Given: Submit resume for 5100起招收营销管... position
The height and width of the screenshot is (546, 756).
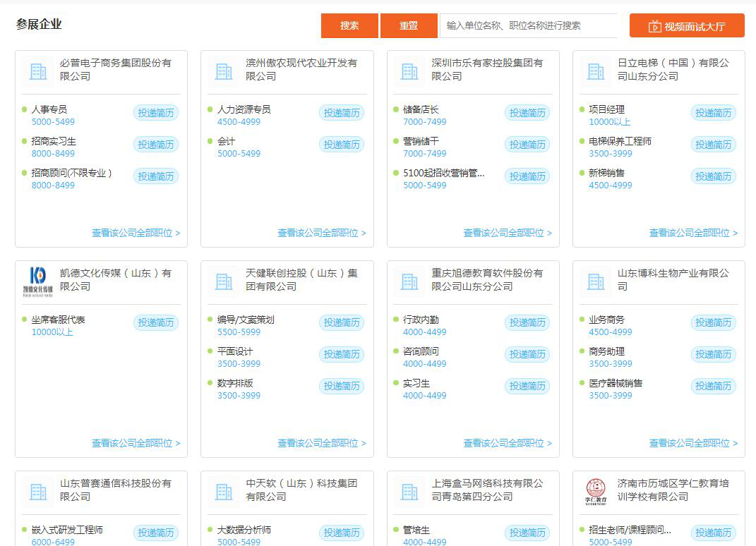Looking at the screenshot, I should tap(527, 176).
